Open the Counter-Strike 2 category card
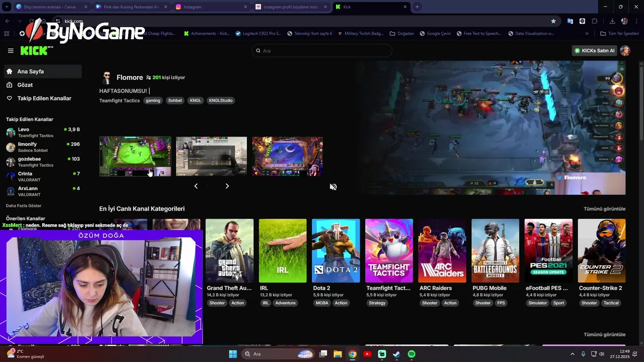Screen dimensions: 644x362 click(x=602, y=250)
